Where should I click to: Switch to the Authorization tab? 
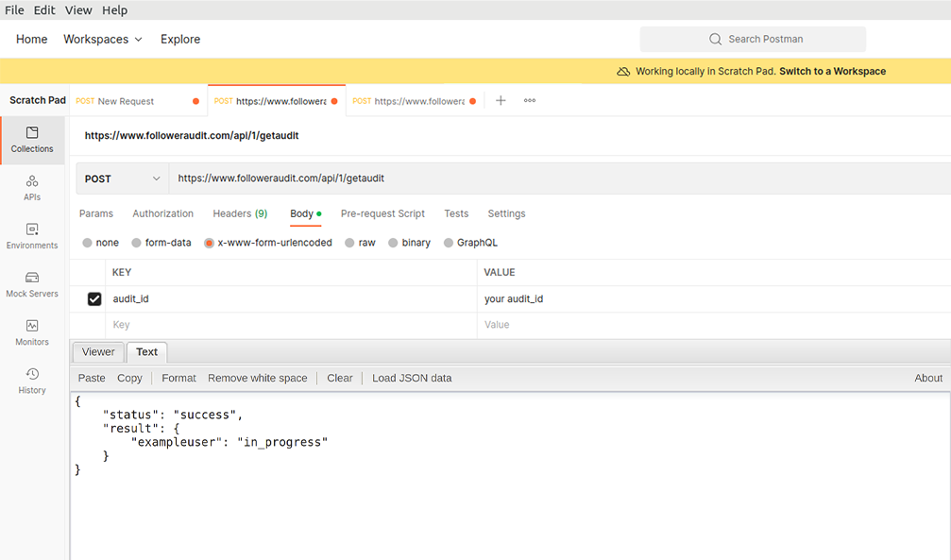pos(162,213)
